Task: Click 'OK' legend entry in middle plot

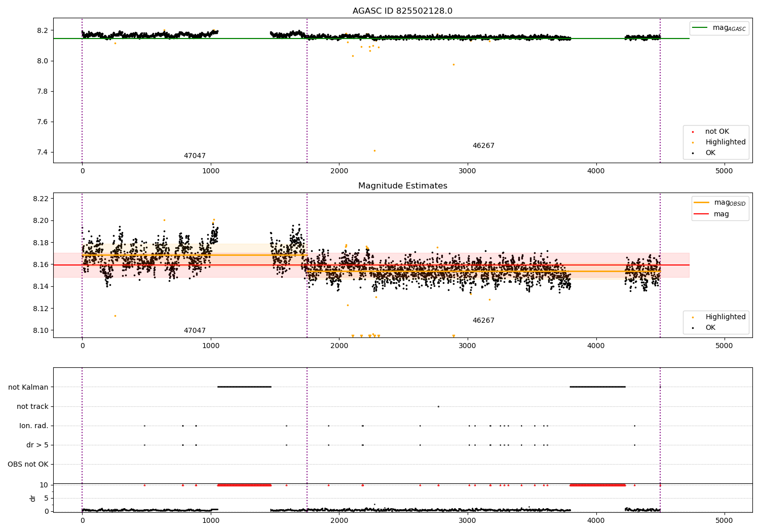Action: pyautogui.click(x=704, y=328)
